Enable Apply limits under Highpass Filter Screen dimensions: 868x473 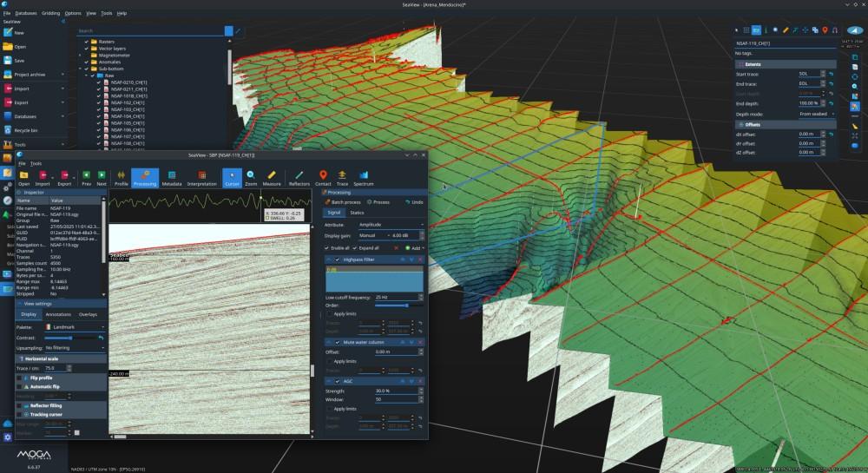(328, 312)
